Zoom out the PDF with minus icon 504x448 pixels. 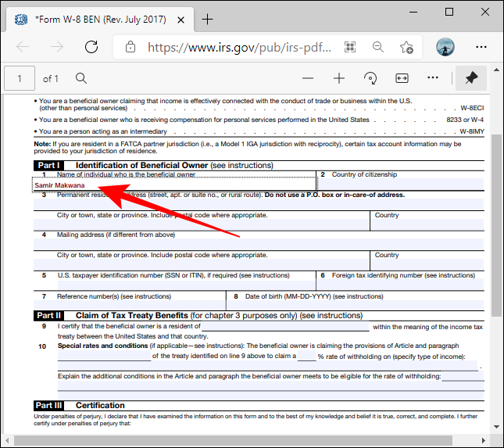tap(308, 78)
